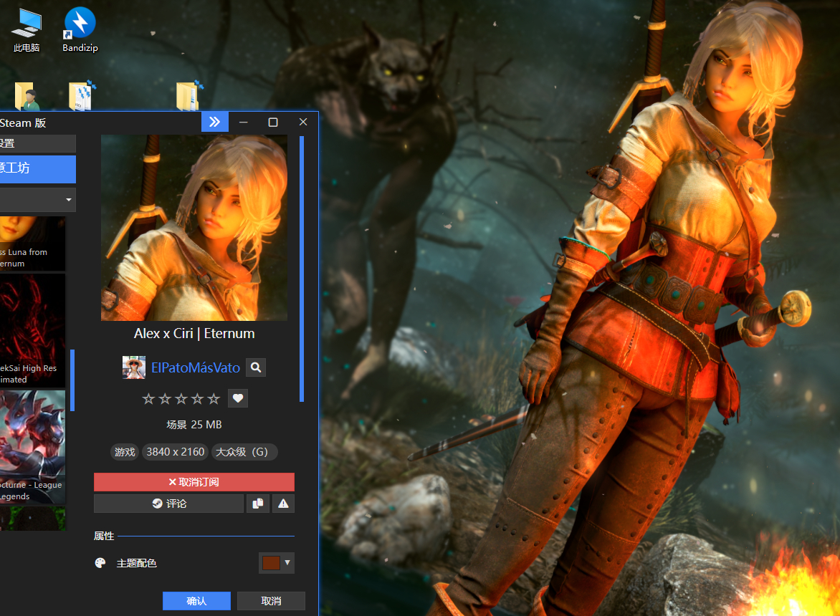The image size is (840, 616).
Task: Select the 游戏 tag
Action: point(125,452)
